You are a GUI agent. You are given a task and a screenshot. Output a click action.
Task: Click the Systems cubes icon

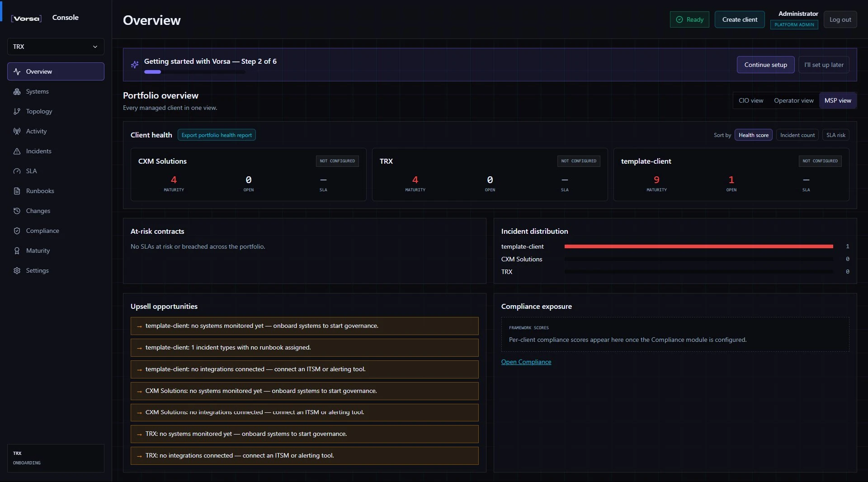[17, 91]
